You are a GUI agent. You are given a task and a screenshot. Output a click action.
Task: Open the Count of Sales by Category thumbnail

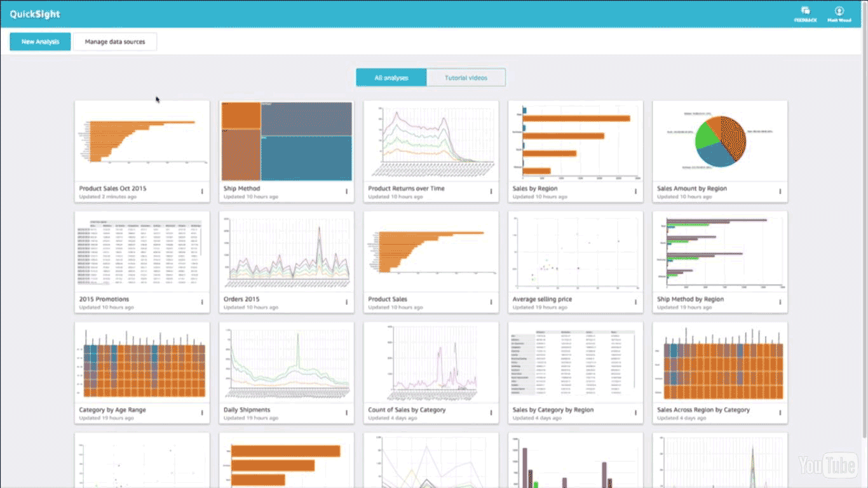coord(431,362)
